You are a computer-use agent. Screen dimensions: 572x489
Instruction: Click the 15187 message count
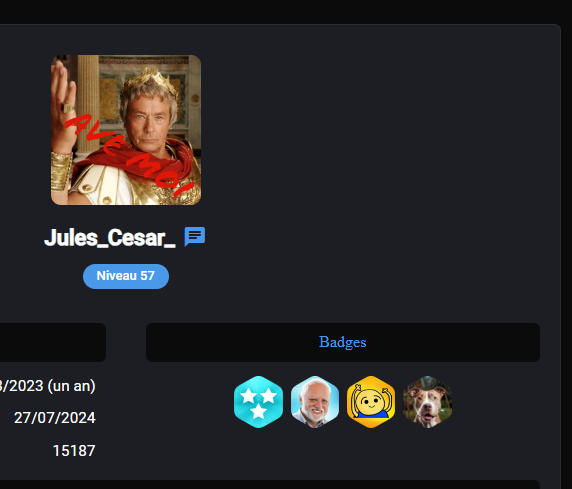click(74, 451)
